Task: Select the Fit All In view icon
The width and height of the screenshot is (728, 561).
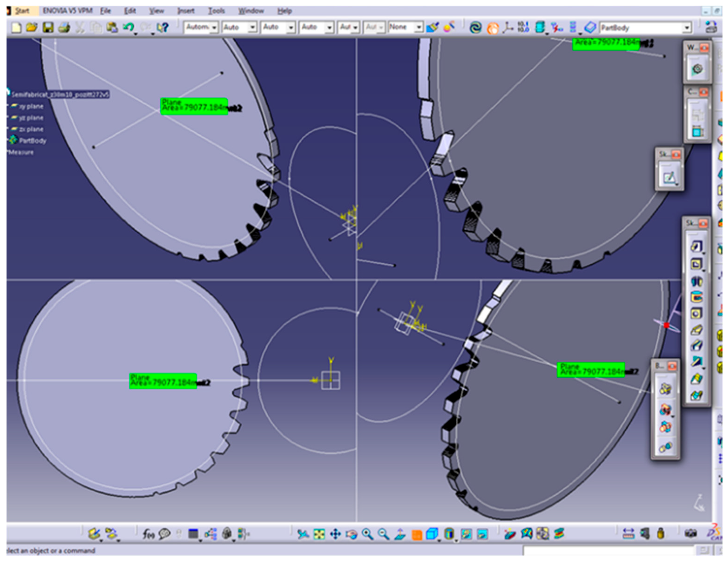Action: pos(319,534)
